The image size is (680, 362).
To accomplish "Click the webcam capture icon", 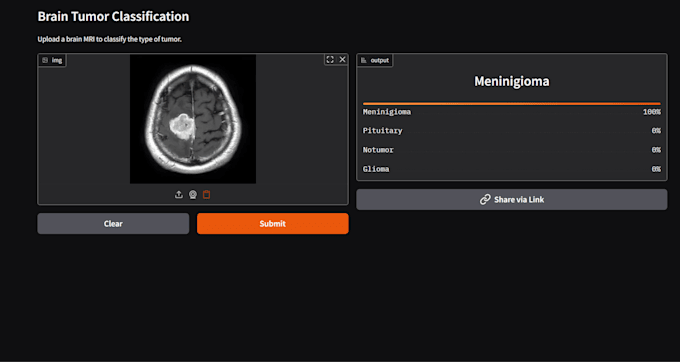I will click(193, 195).
